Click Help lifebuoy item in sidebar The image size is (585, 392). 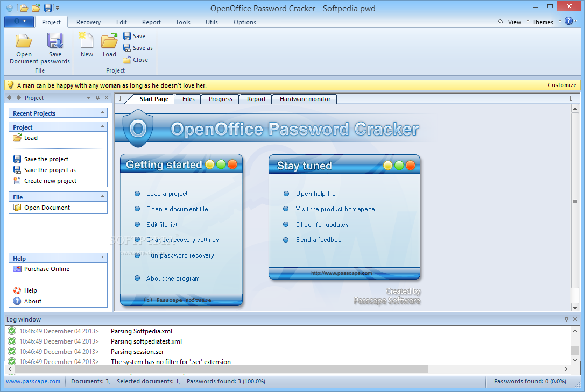coord(25,290)
